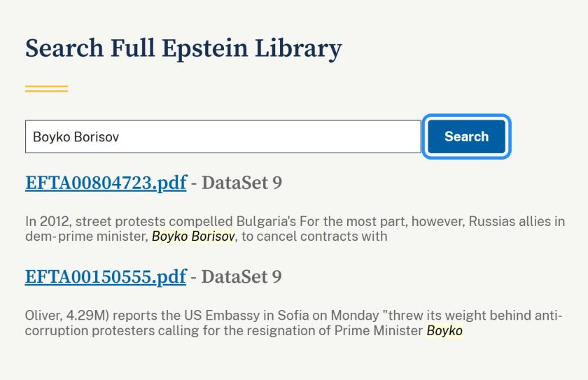Click "Prime Minister" in the second snippet
This screenshot has height=380, width=588.
coord(387,330)
